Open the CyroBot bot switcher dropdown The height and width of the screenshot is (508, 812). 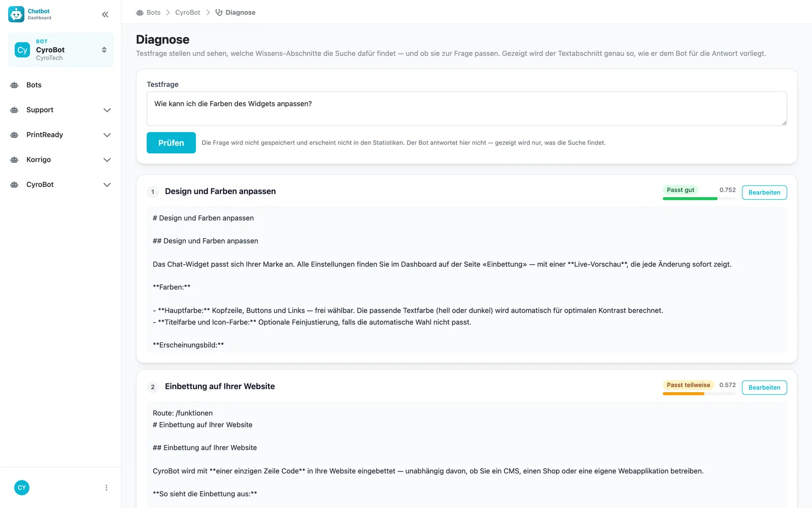click(60, 50)
